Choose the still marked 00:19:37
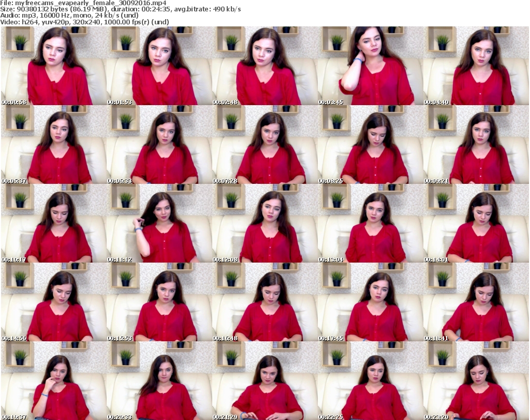Image resolution: width=530 pixels, height=420 pixels. pyautogui.click(x=54, y=381)
